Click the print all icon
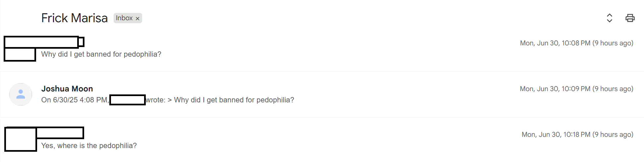Screen dimensions: 644x162 pos(630,18)
